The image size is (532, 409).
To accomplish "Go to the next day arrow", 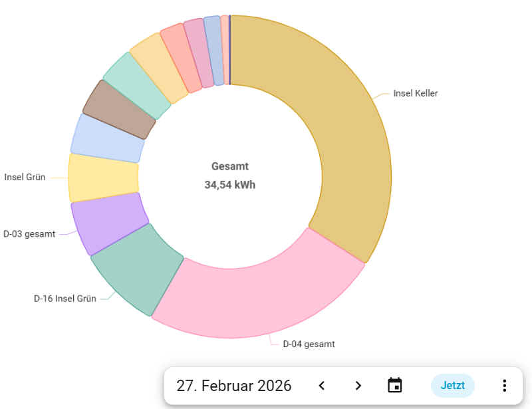I will point(358,386).
